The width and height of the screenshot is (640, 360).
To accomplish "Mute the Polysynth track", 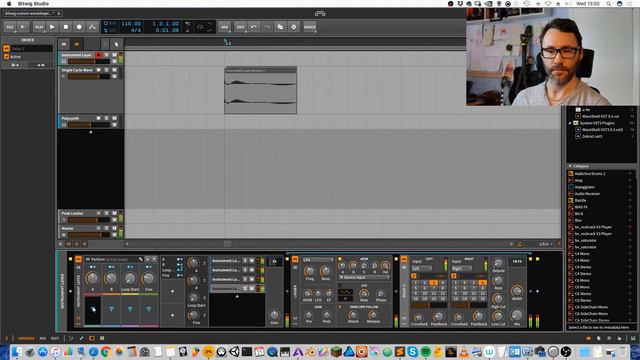I will [114, 118].
